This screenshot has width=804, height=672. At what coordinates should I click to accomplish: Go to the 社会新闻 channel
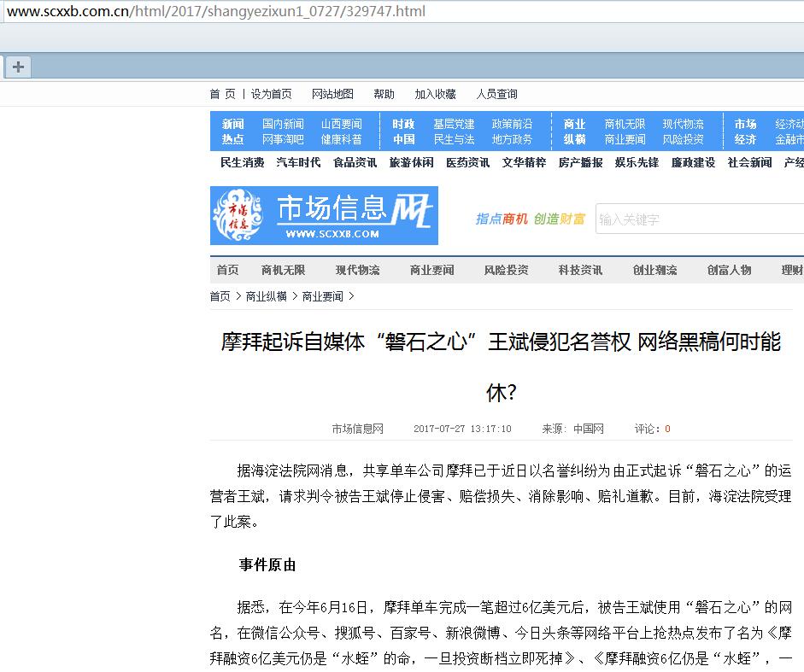coord(749,162)
